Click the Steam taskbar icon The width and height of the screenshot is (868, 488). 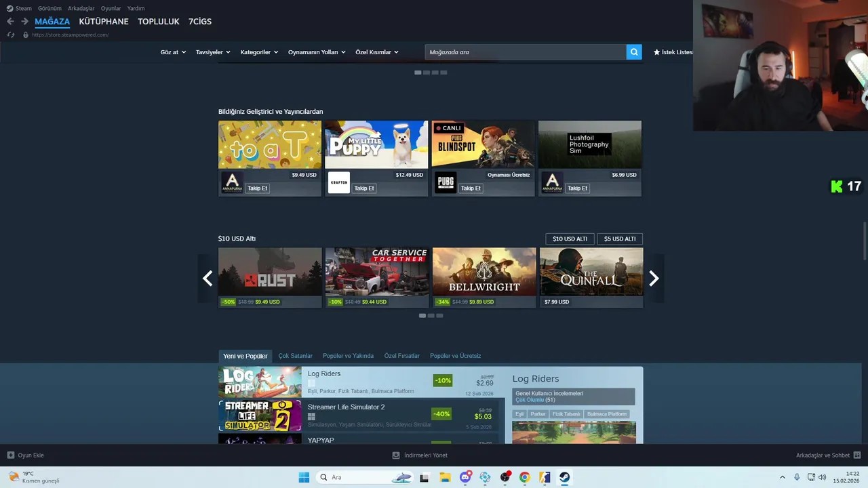click(564, 477)
